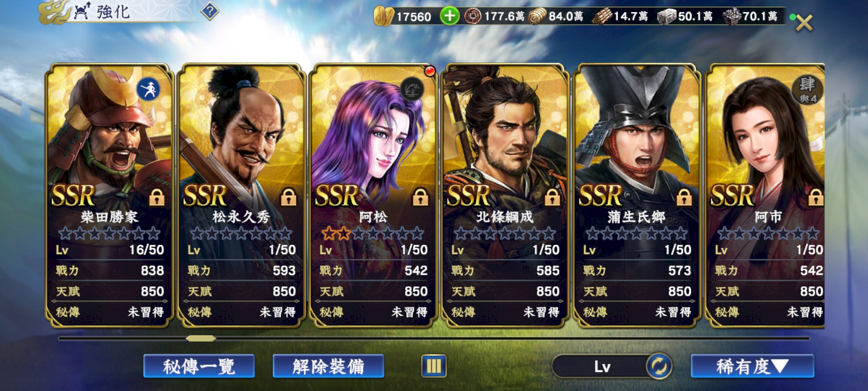
Task: Tap the green plus to add gold
Action: click(x=450, y=16)
